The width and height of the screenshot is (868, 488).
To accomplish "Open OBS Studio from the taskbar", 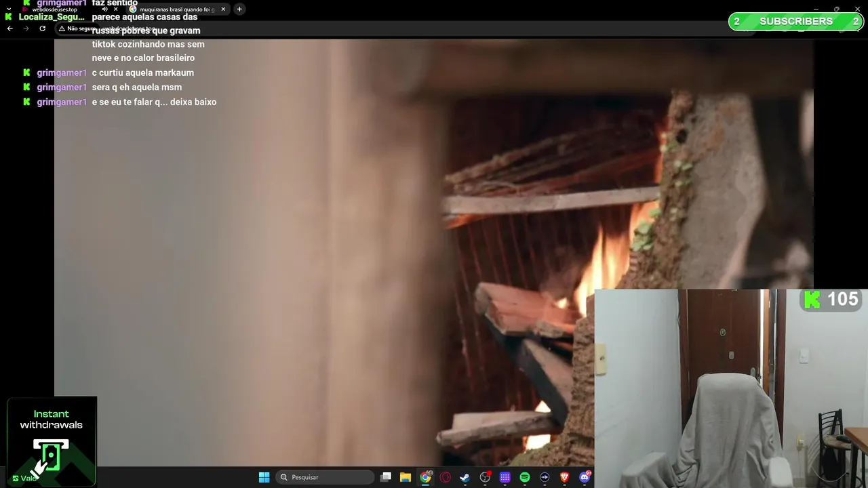I will [485, 477].
